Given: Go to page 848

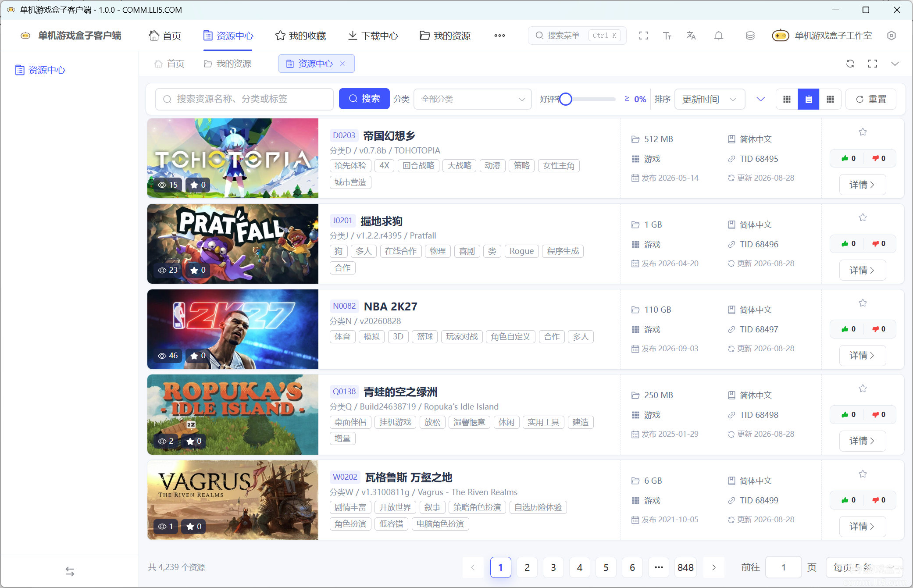Looking at the screenshot, I should coord(685,567).
